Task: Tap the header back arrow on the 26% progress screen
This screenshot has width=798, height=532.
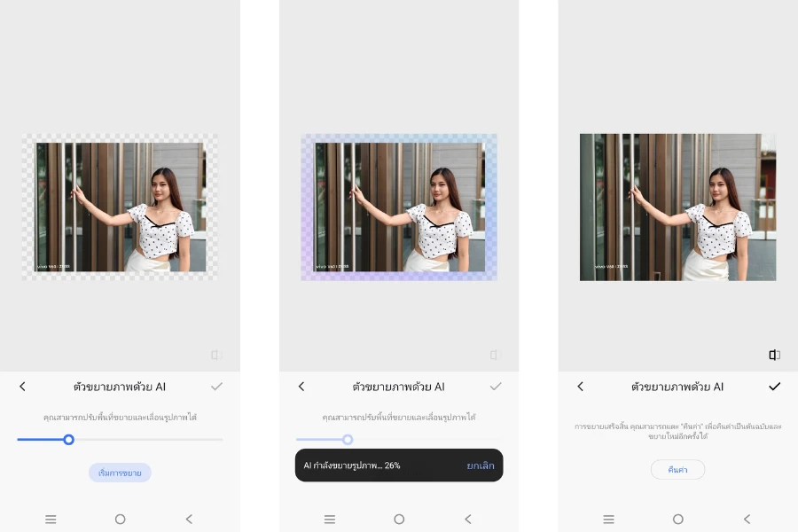Action: point(301,387)
